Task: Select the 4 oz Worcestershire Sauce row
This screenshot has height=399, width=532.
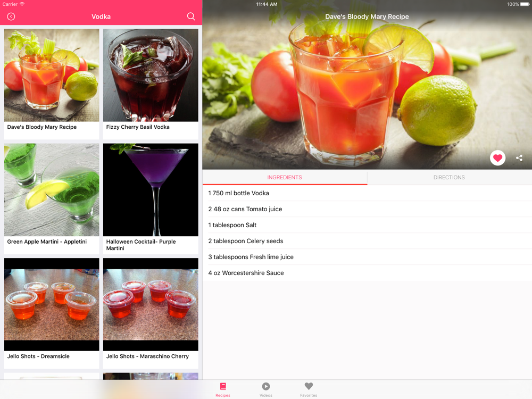Action: tap(367, 273)
